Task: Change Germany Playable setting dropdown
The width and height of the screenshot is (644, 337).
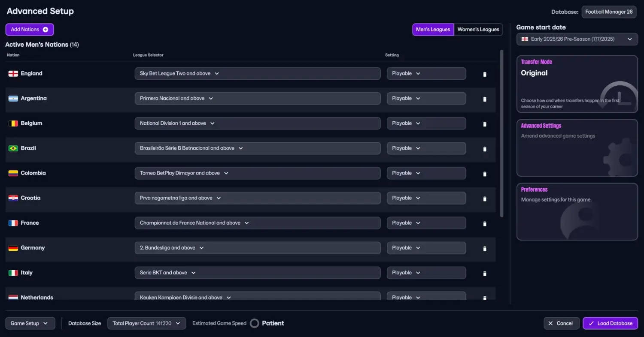Action: [x=426, y=247]
